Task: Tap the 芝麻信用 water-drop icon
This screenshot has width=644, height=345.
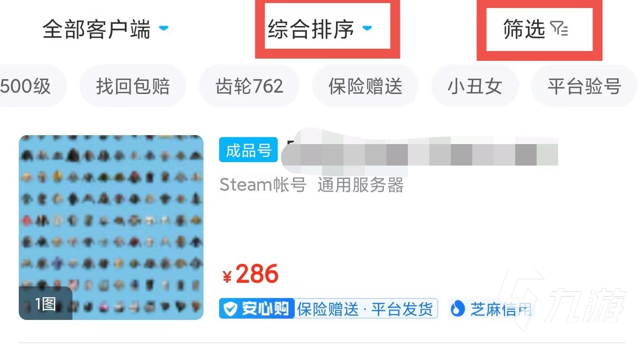Action: click(x=458, y=309)
